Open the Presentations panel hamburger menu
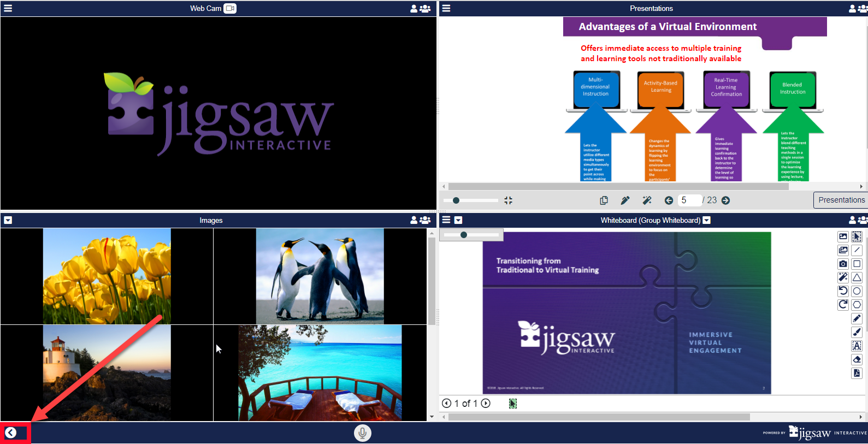Screen dimensions: 868x444 [446, 8]
